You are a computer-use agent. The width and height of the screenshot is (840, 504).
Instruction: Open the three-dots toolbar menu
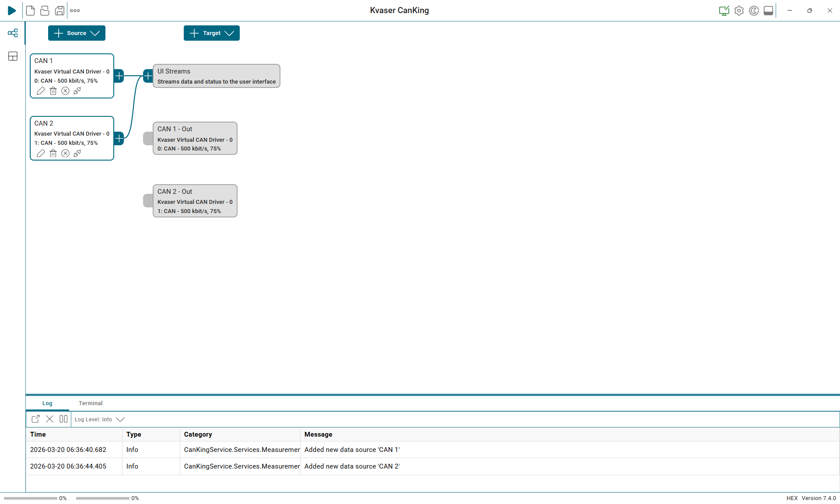75,10
